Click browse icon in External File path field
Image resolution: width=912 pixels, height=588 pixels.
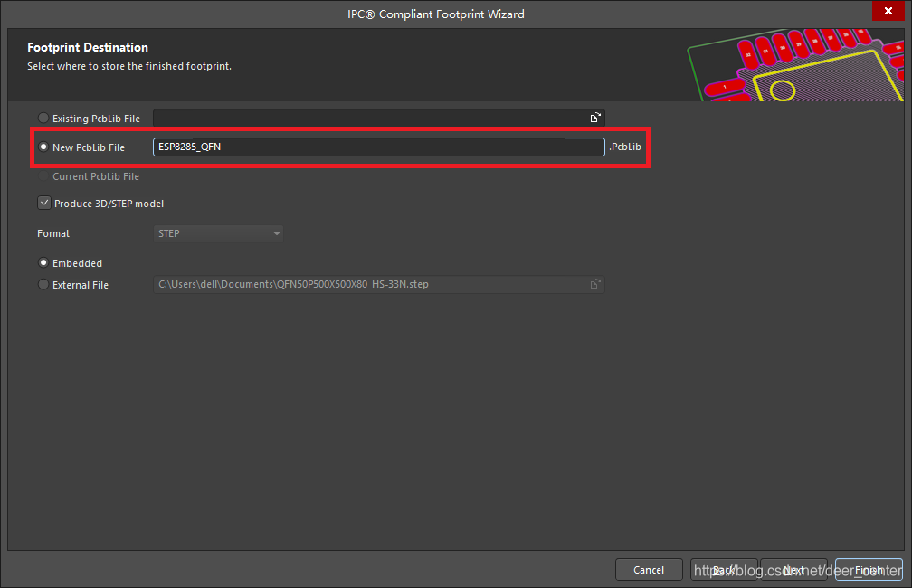pyautogui.click(x=595, y=285)
